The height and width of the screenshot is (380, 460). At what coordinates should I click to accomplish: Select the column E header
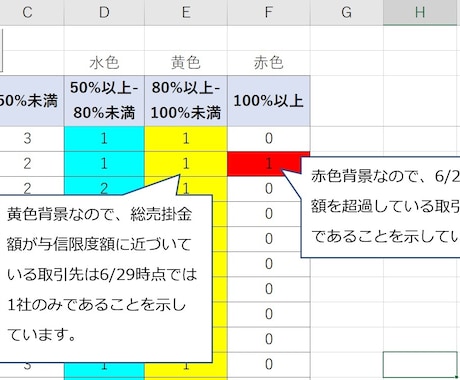coord(186,13)
